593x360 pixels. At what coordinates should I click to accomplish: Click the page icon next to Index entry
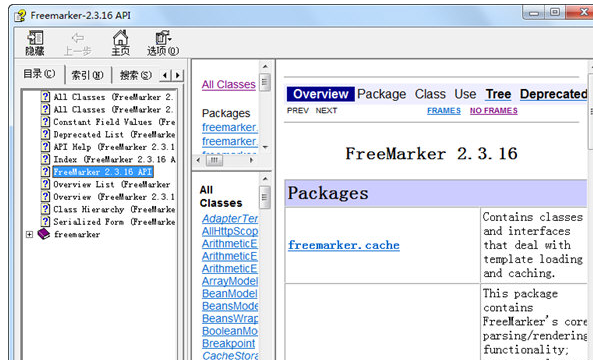click(x=45, y=159)
